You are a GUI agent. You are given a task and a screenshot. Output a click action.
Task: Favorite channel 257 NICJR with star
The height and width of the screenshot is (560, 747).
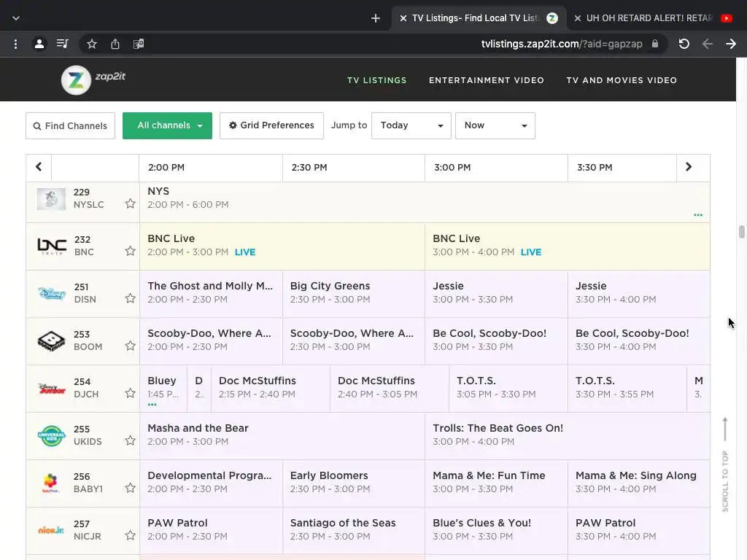click(x=130, y=535)
